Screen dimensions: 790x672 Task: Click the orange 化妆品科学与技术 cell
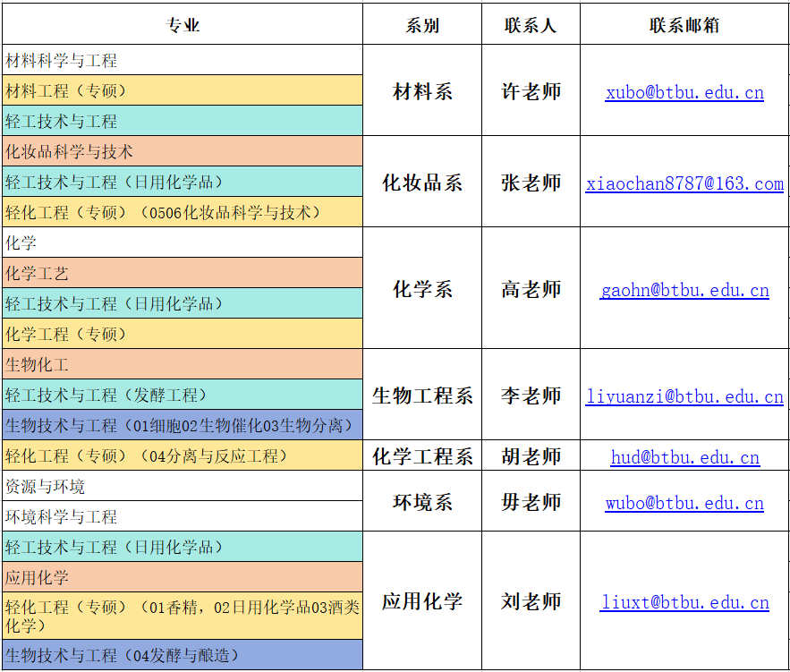(x=183, y=152)
